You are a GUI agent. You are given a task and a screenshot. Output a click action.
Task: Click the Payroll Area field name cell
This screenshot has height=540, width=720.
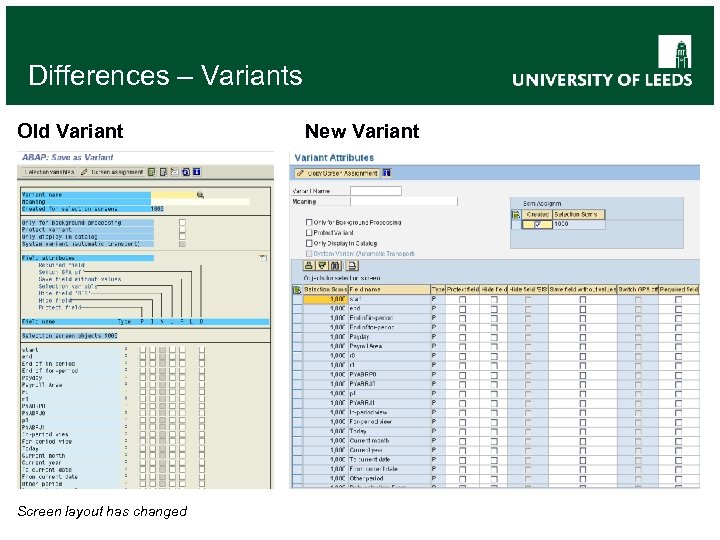pos(389,346)
